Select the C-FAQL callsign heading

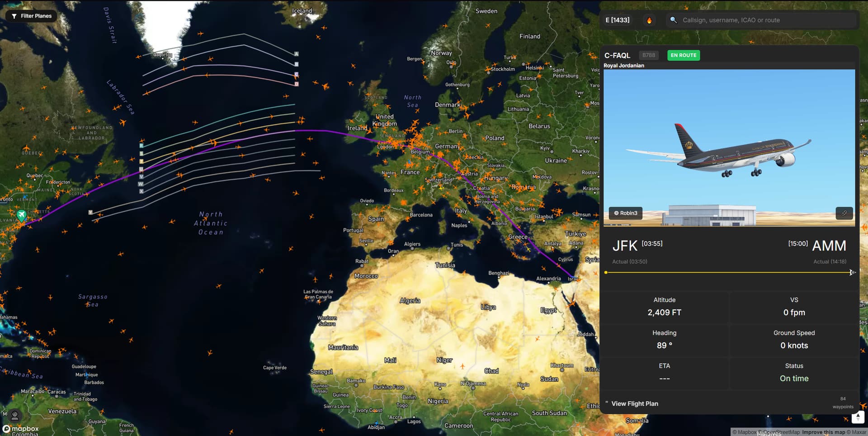[x=617, y=55]
